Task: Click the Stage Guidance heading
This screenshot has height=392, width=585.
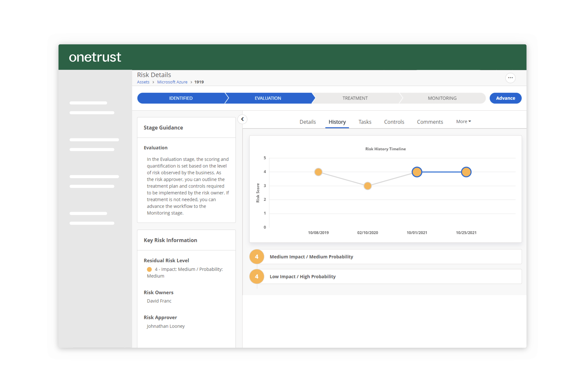Action: click(x=163, y=128)
